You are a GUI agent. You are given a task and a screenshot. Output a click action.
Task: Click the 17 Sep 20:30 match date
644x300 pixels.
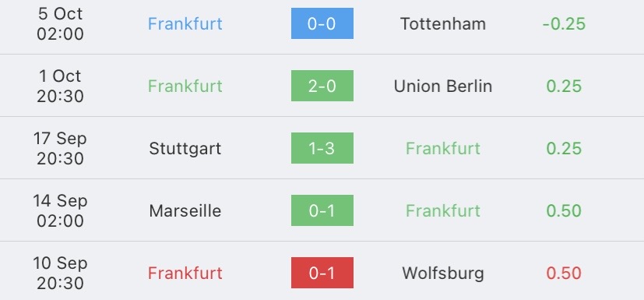61,148
